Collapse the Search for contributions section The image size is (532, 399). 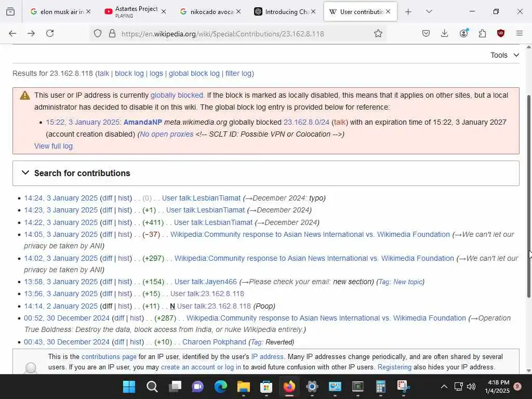[x=25, y=172]
